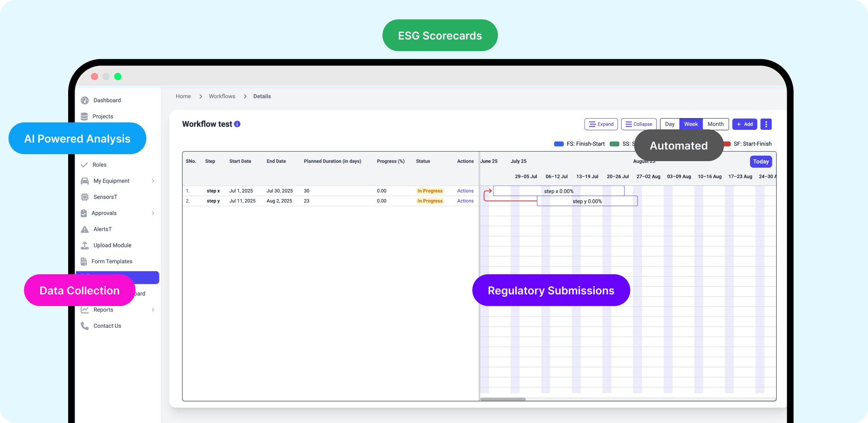Open SensorsT in sidebar

[x=105, y=197]
